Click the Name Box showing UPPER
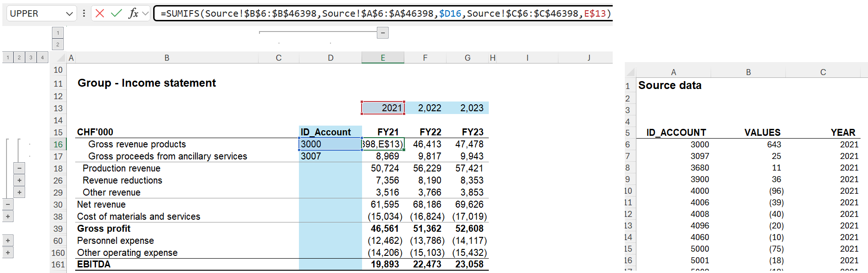This screenshot has height=273, width=868. pos(36,13)
